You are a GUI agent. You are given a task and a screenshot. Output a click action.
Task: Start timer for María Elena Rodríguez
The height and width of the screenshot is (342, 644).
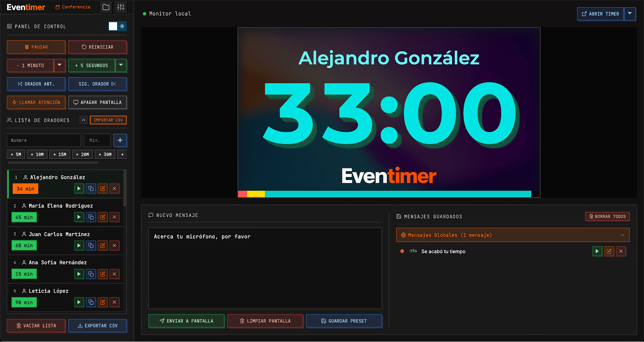coord(79,217)
